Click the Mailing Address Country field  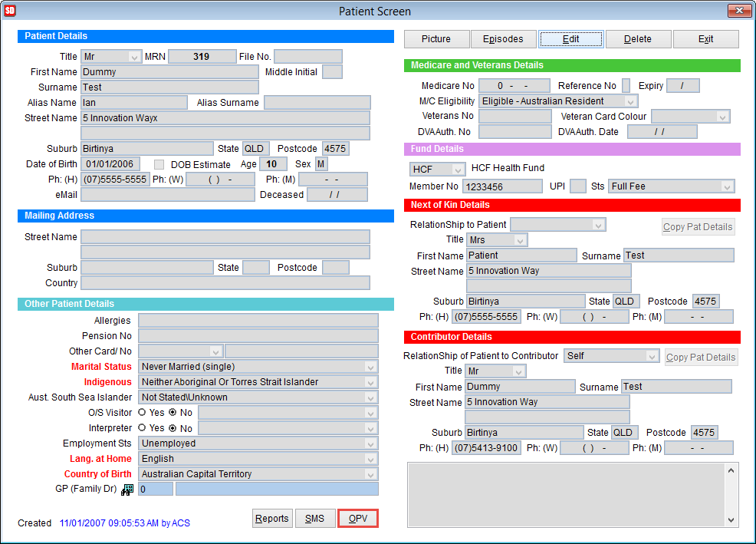(x=225, y=283)
